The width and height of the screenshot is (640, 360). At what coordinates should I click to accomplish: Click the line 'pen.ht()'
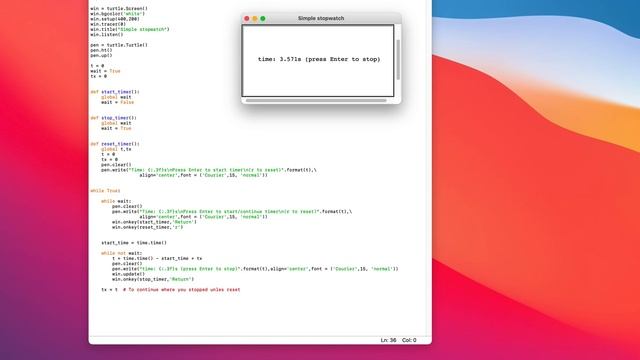tap(101, 50)
